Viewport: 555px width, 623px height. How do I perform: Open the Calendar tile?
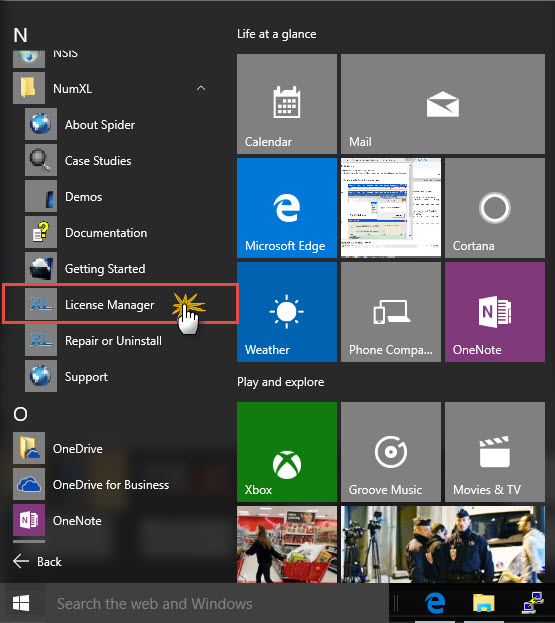pos(287,104)
